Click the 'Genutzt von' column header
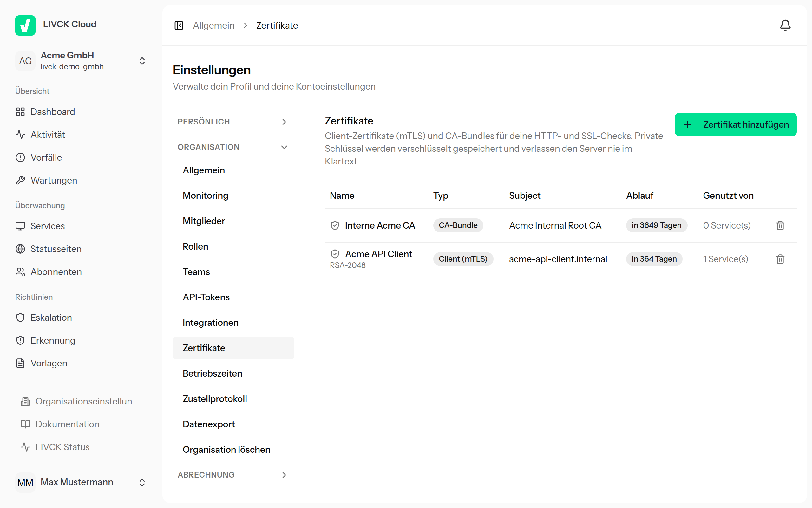The image size is (812, 508). click(x=728, y=196)
